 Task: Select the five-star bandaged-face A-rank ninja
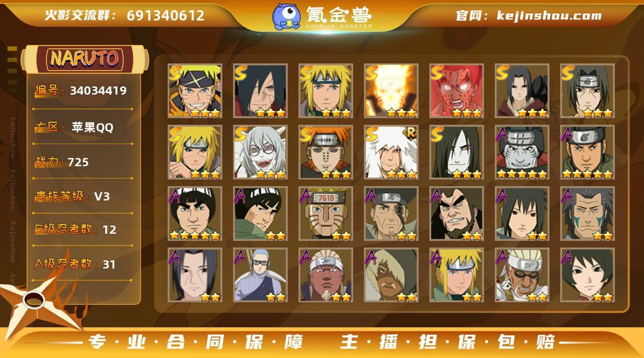pos(522,152)
